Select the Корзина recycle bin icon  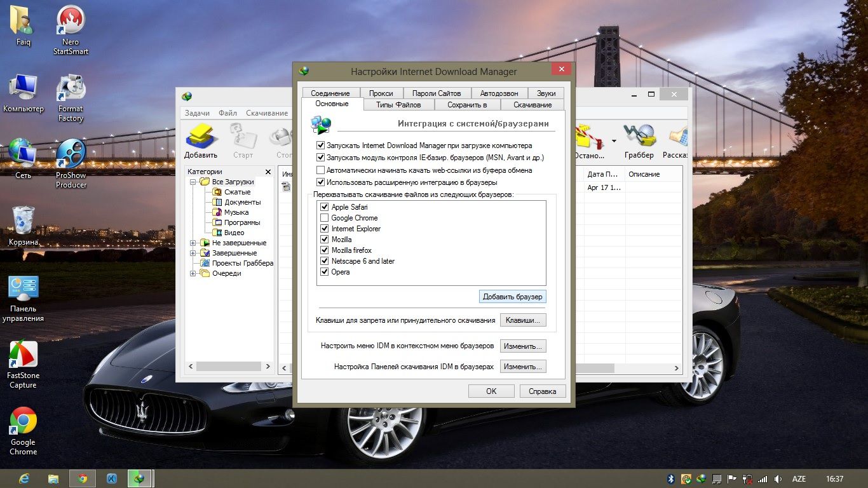(x=23, y=226)
